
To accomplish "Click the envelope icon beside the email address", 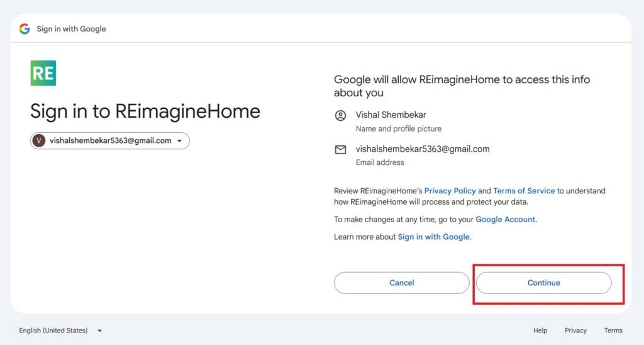I will [340, 150].
